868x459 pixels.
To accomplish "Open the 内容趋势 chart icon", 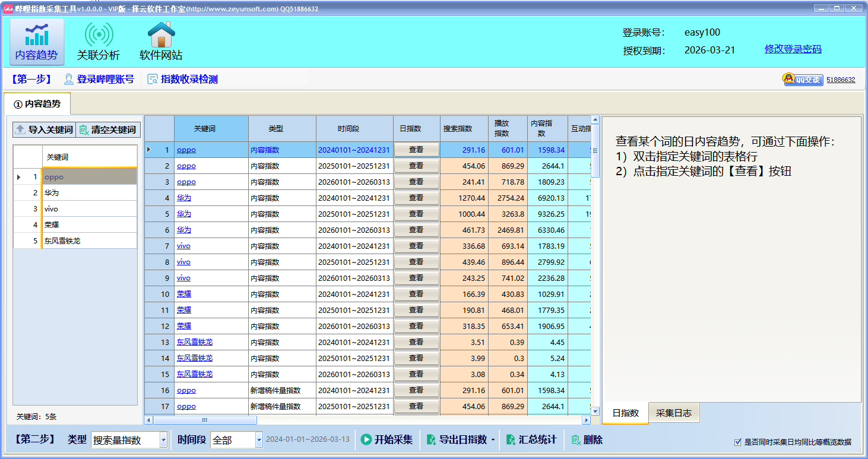I will tap(37, 36).
